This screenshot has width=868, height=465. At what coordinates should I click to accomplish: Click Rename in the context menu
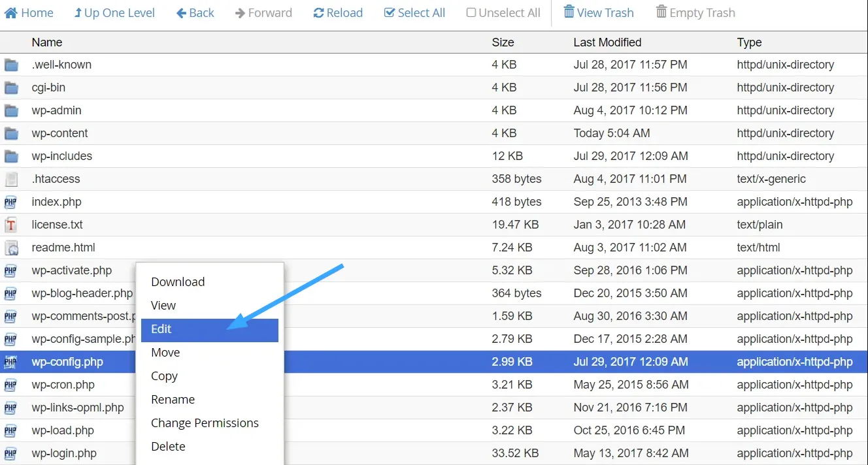point(173,400)
